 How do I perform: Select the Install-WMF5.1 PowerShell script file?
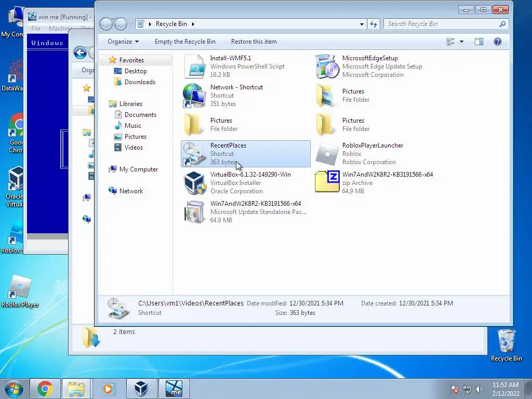(245, 66)
